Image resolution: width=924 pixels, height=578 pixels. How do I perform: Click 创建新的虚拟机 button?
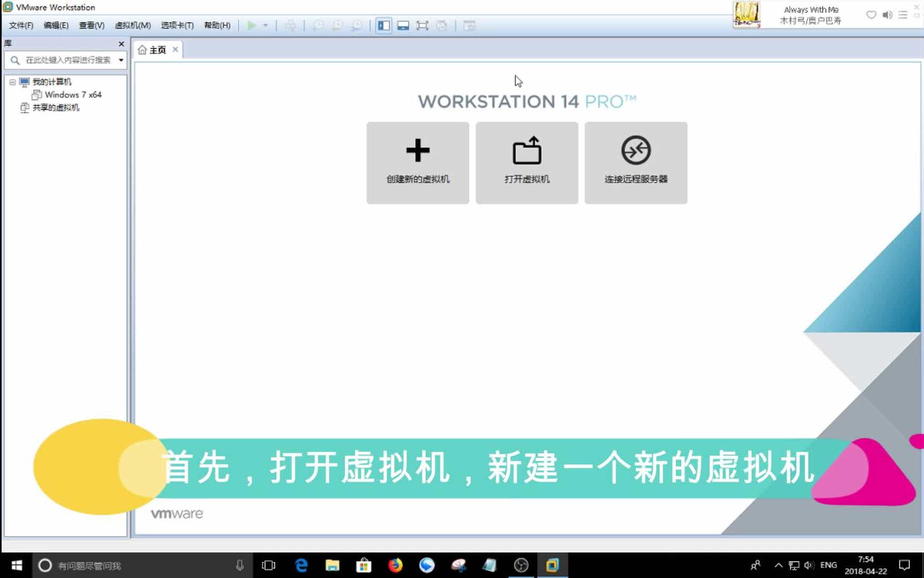coord(418,163)
